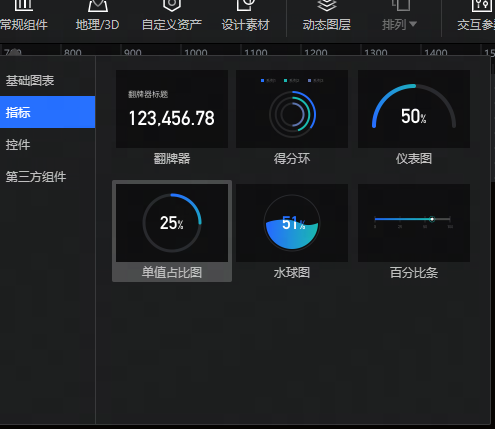This screenshot has width=495, height=429.
Task: Select the 指标 category tab
Action: 48,112
